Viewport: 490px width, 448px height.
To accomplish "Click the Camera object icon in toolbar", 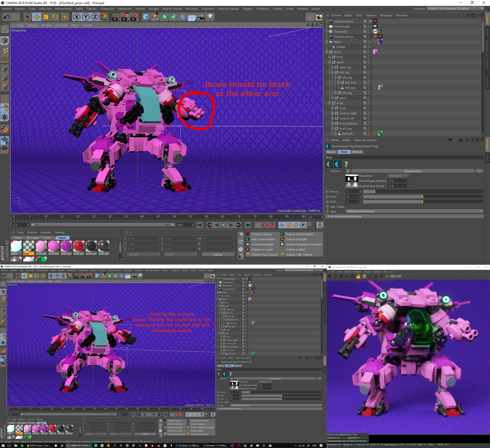I will (x=201, y=17).
